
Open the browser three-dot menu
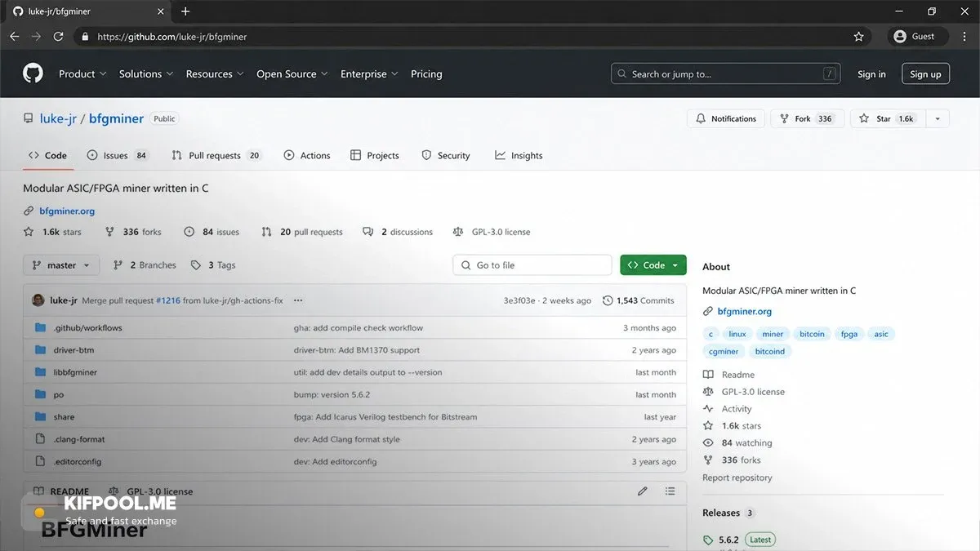click(x=964, y=37)
